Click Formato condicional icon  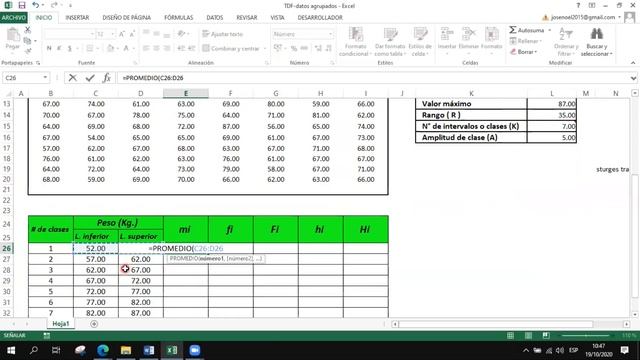tap(356, 34)
